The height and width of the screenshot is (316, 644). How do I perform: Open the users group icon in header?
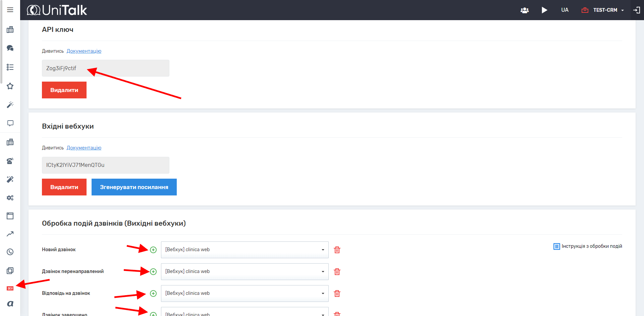point(525,10)
